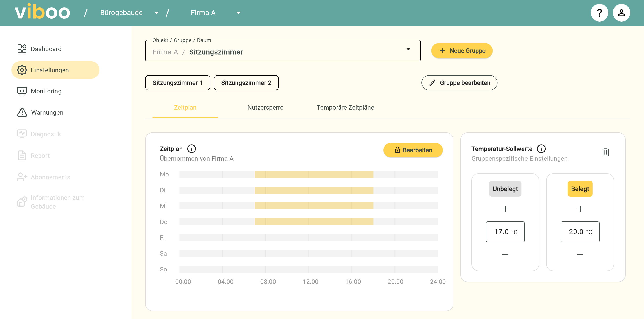Select the Unbelegt state chip
The height and width of the screenshot is (319, 644).
505,189
